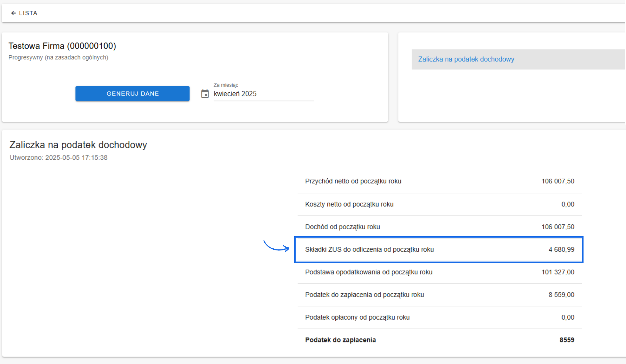This screenshot has height=364, width=626.
Task: Click the company name Testowa Firma (000000100)
Action: 62,46
